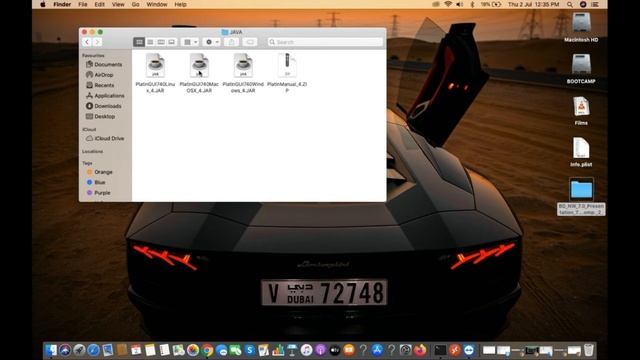Select the PlatinGUI740MacOSX_4.JAR file
640x360 pixels.
[x=199, y=65]
